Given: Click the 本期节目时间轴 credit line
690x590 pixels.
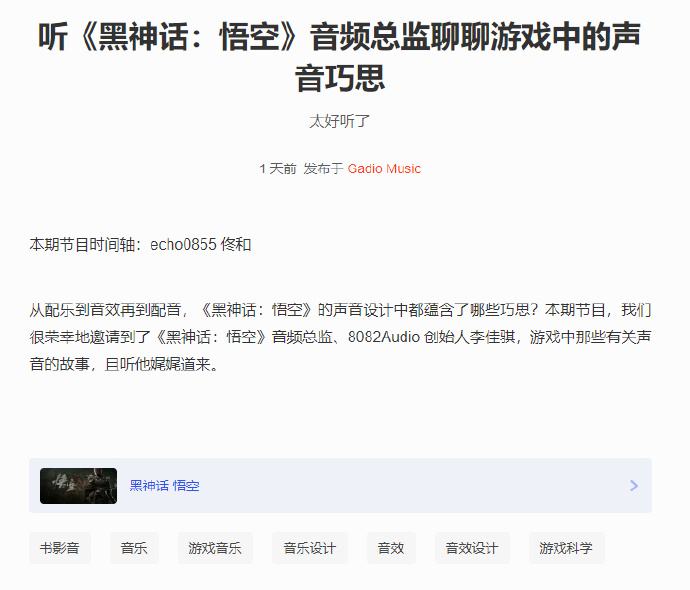Looking at the screenshot, I should pyautogui.click(x=140, y=244).
